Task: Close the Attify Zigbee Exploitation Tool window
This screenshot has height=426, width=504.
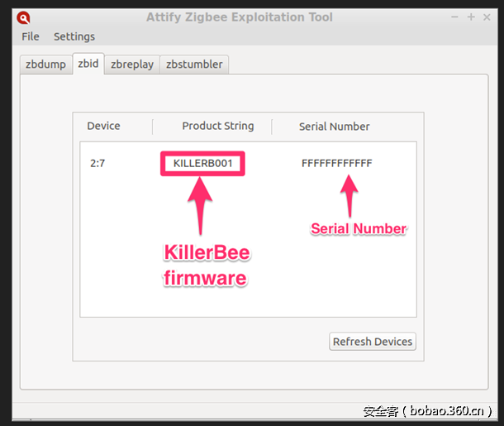Action: (x=487, y=17)
